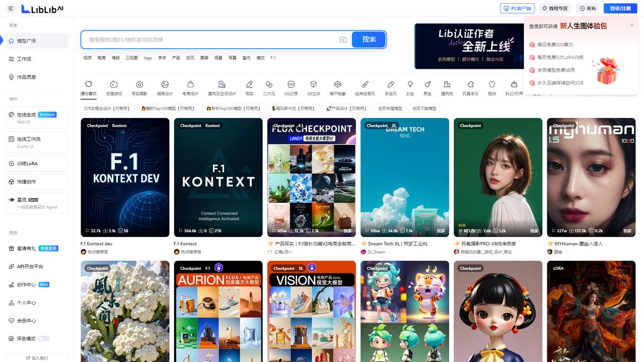644x362 pixels.
Task: Click the 登录/注册 login button
Action: click(620, 9)
